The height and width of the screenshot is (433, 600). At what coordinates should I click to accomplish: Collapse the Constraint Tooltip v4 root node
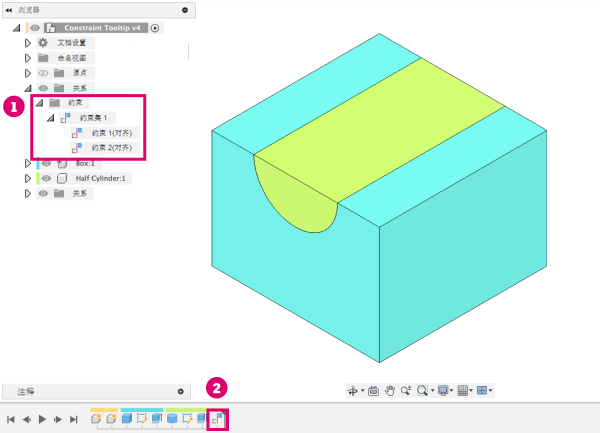[16, 28]
